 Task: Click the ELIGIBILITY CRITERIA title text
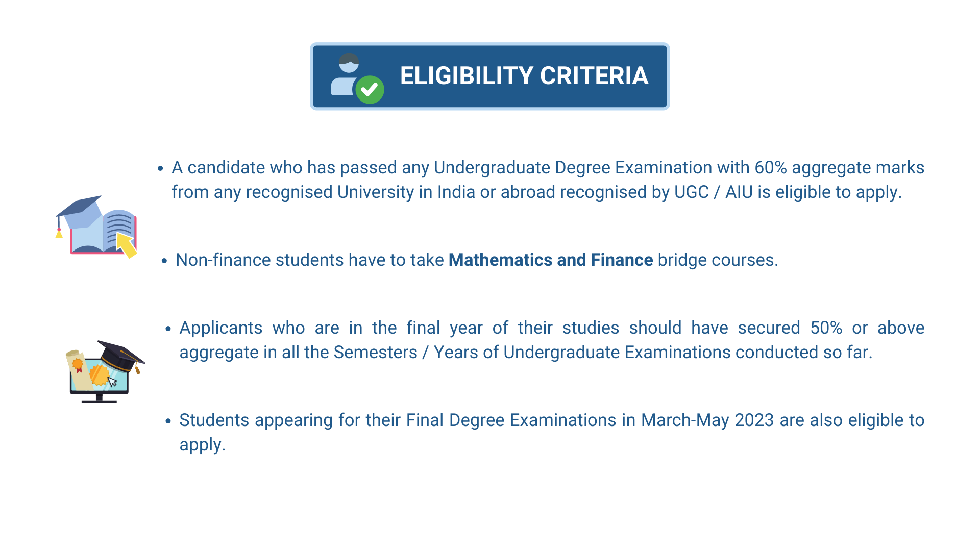(x=524, y=76)
